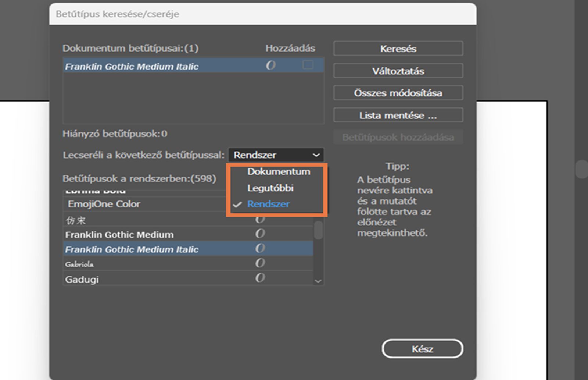Click the system font list scrollbar thumb
Viewport: 588px width, 380px height.
319,230
